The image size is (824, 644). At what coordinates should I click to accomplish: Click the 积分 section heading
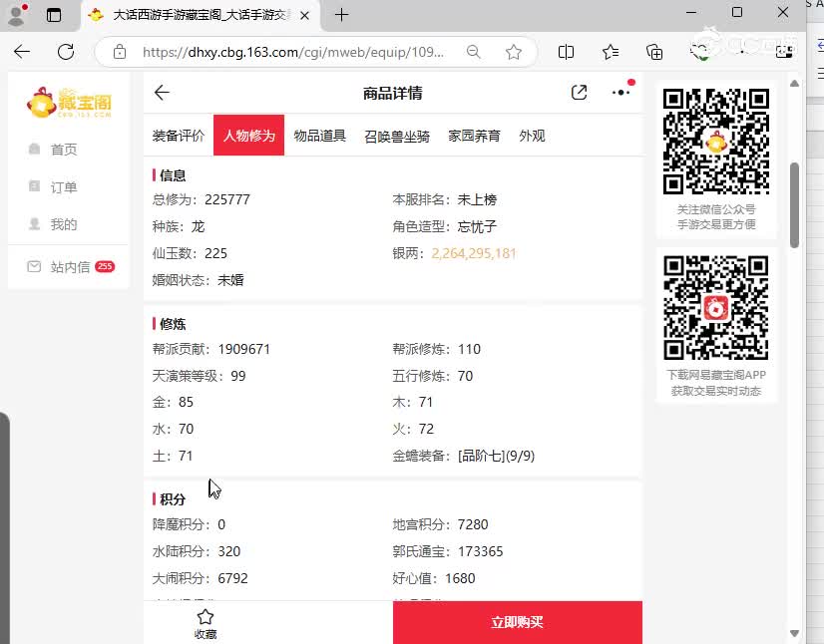(173, 499)
